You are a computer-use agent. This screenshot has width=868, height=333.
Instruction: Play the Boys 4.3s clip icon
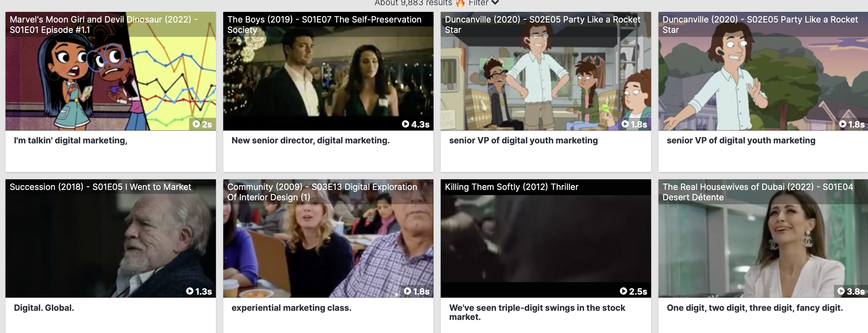click(406, 124)
